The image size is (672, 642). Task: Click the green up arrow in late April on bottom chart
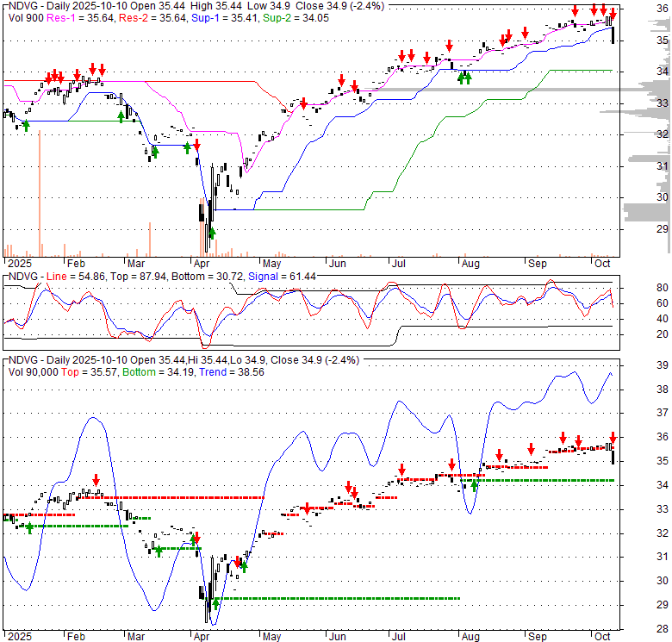[x=244, y=566]
